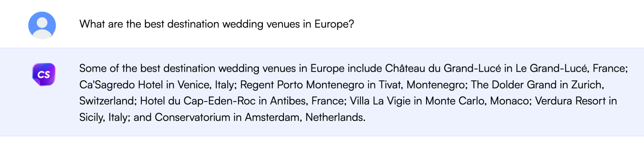Click the blue user avatar icon
Viewport: 644px width, 148px height.
click(42, 25)
